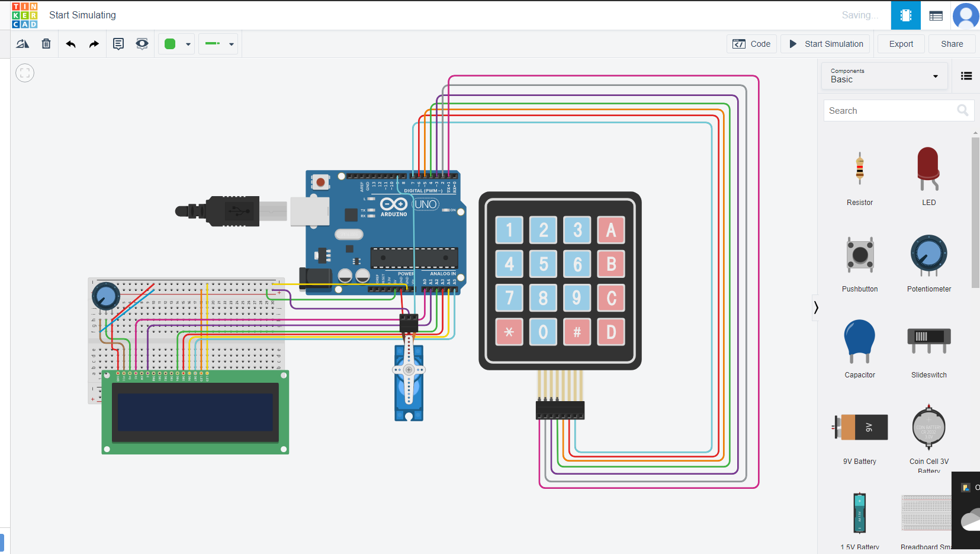Click keypad star key
This screenshot has height=554, width=980.
[509, 332]
